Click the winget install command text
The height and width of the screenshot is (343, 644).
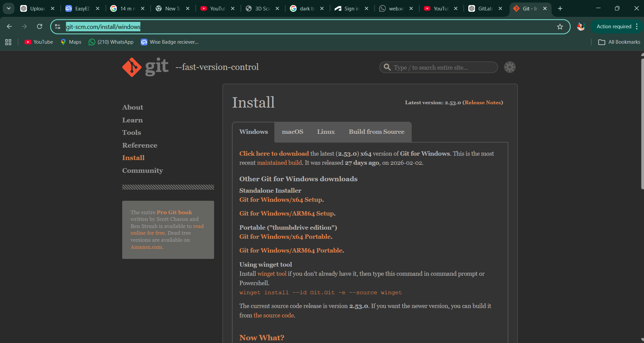320,293
